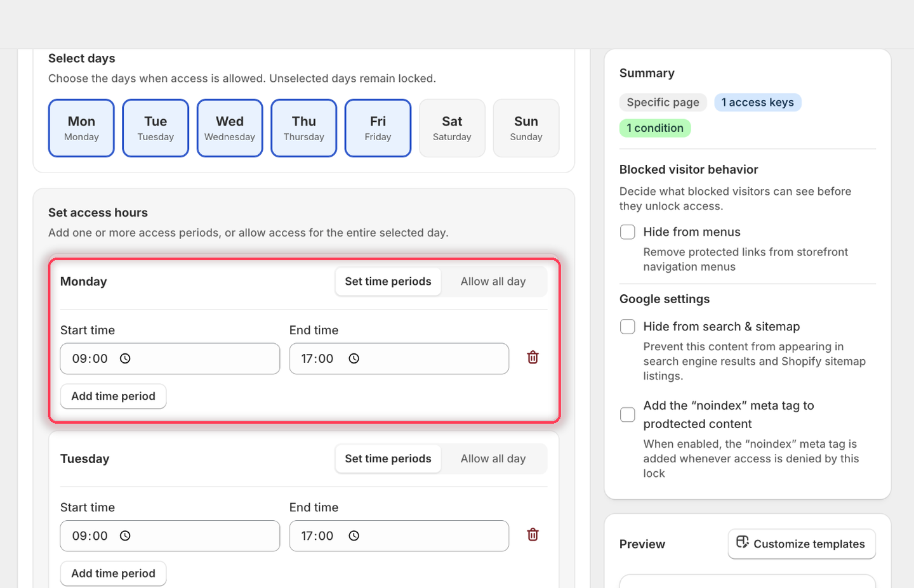Viewport: 914px width, 588px height.
Task: Add time period for Monday
Action: click(113, 396)
